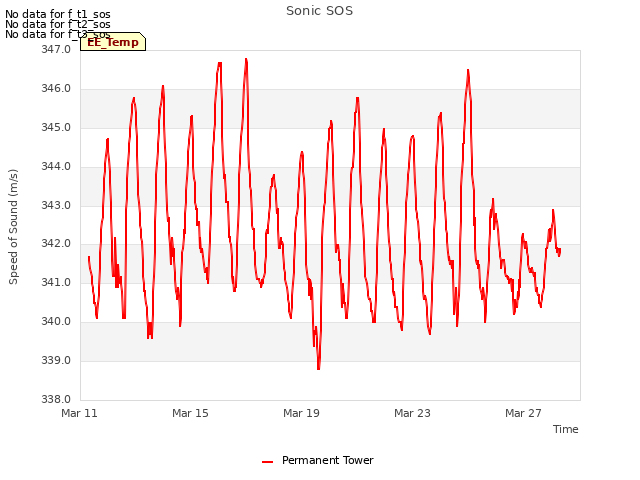Click the lowest dip of the red line near Mar 19

[318, 368]
